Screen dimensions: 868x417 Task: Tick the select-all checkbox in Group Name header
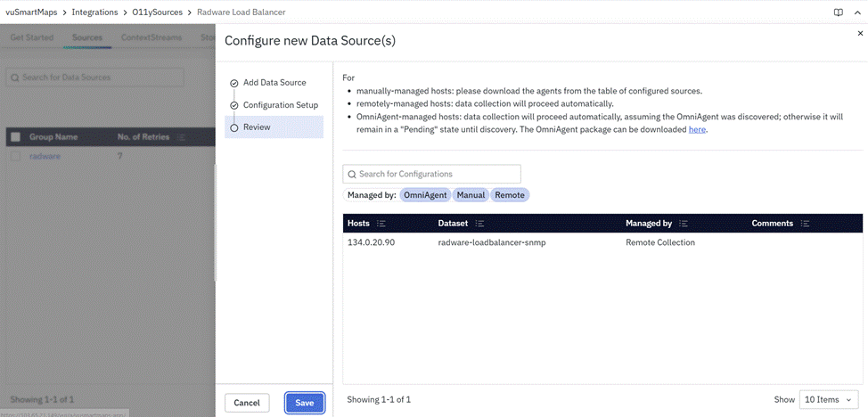point(15,137)
